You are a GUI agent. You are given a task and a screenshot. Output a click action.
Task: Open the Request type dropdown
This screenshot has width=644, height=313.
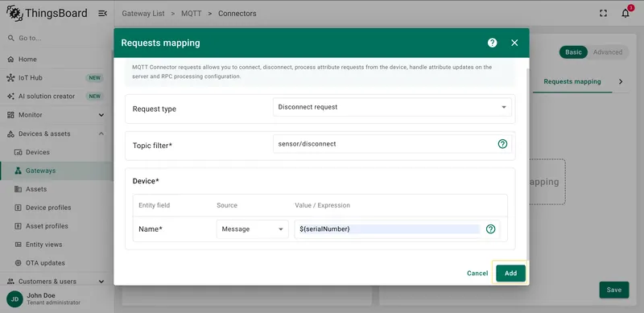coord(392,107)
